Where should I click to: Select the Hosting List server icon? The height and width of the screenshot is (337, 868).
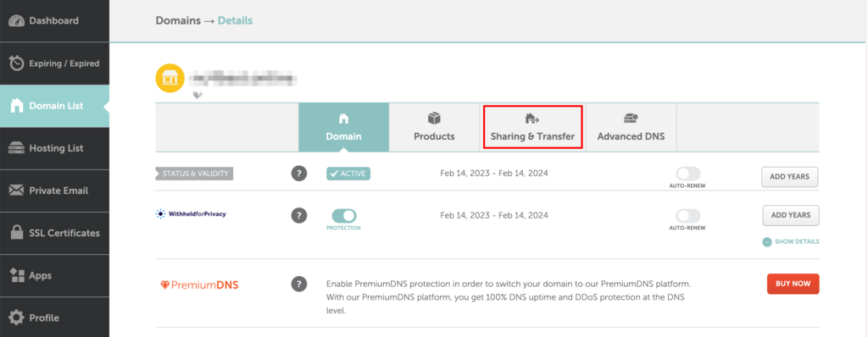(17, 148)
